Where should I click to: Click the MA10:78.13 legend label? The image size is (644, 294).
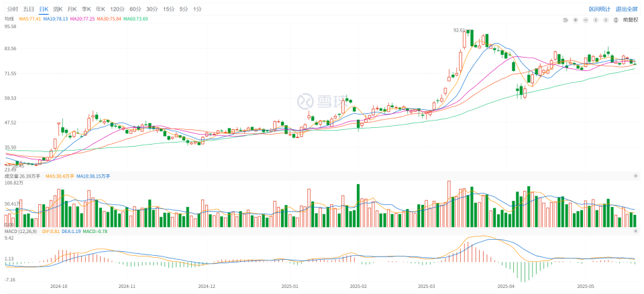pyautogui.click(x=56, y=19)
